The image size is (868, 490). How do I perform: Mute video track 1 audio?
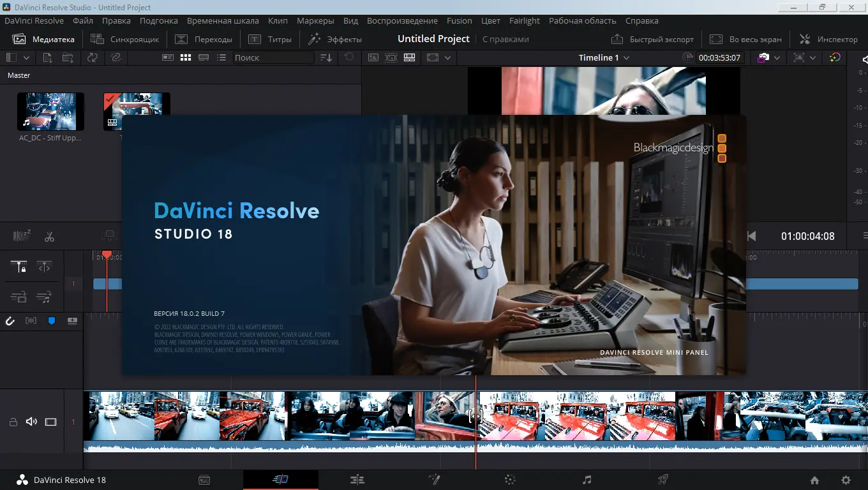coord(31,422)
